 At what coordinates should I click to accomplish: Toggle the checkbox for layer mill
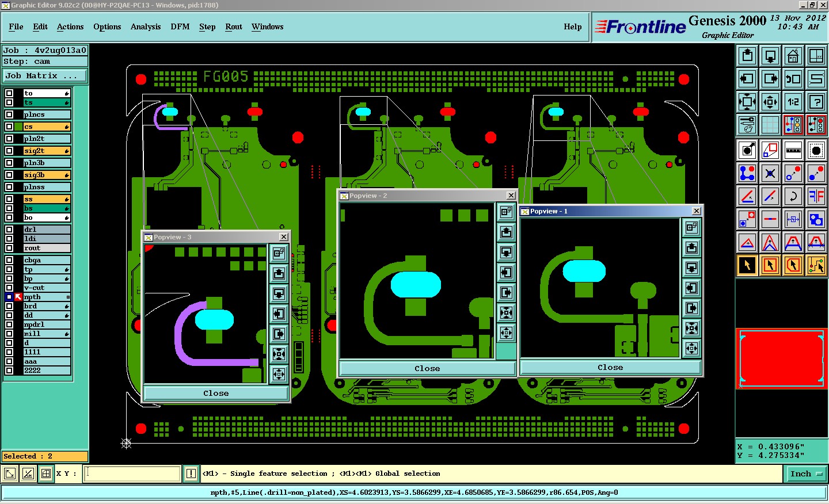click(x=9, y=334)
